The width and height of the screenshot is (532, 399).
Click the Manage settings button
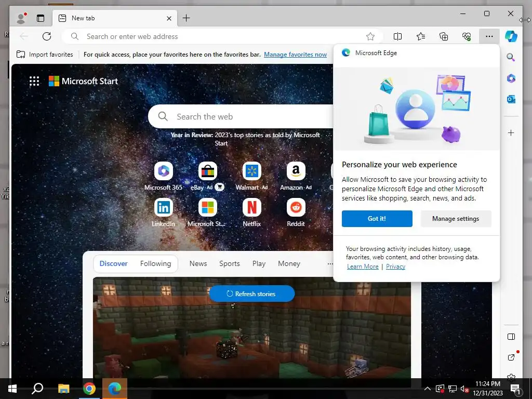click(456, 219)
